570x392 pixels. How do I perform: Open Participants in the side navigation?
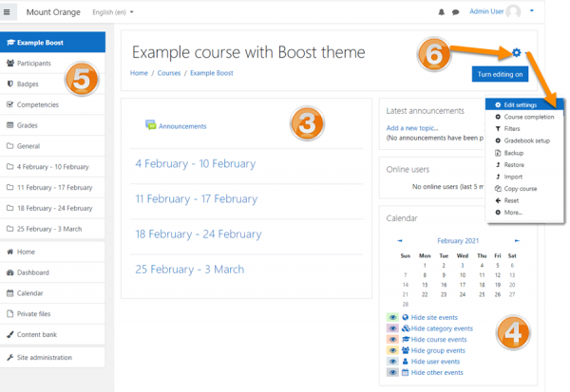(34, 64)
